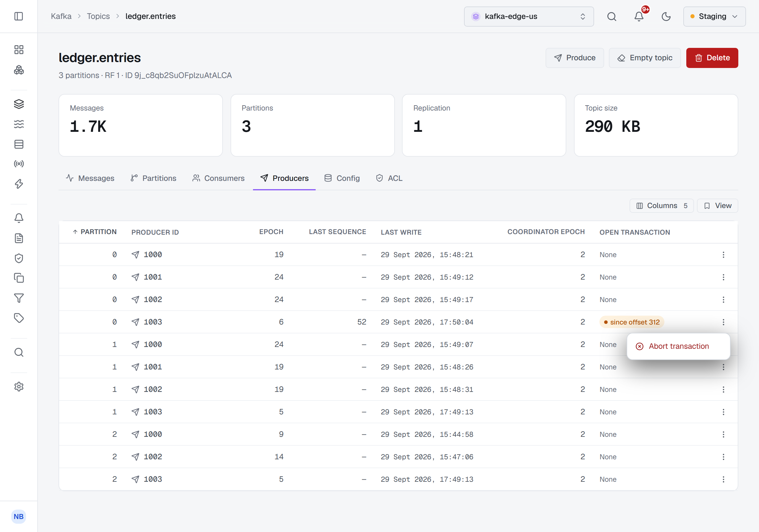Viewport: 759px width, 532px height.
Task: Open the table rows icon in sidebar
Action: 19,144
